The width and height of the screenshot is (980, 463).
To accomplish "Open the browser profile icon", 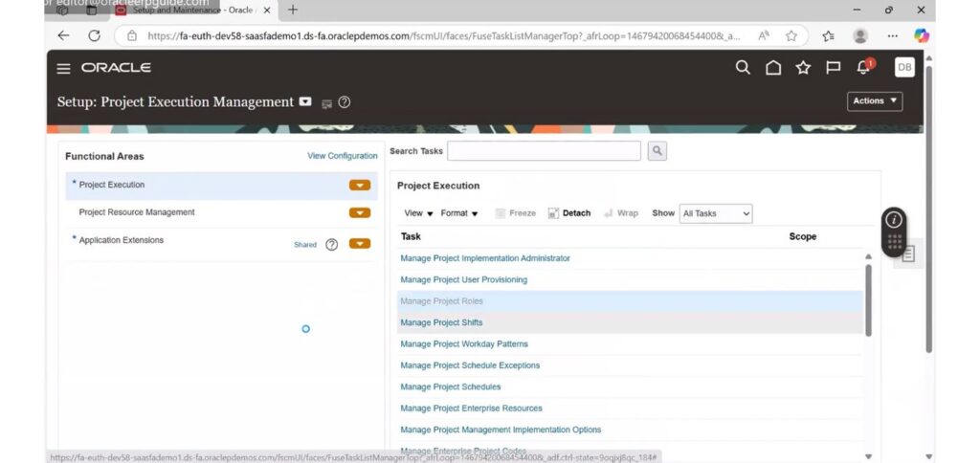I will 860,35.
